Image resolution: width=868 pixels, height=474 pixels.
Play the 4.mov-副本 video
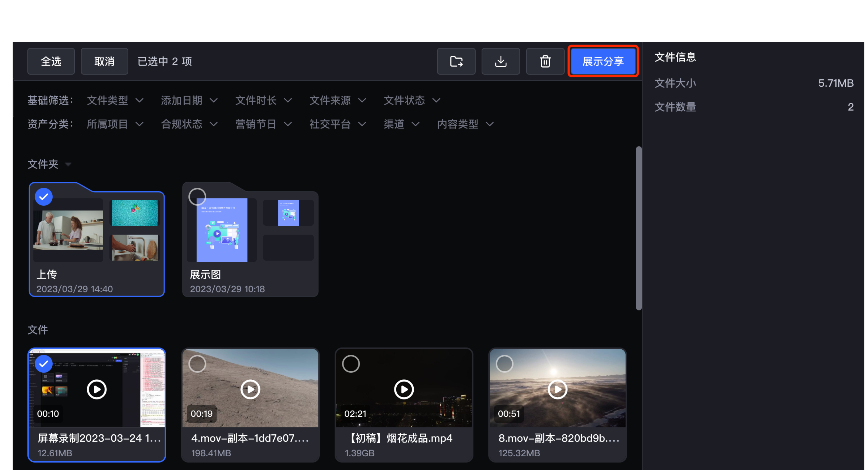tap(250, 389)
